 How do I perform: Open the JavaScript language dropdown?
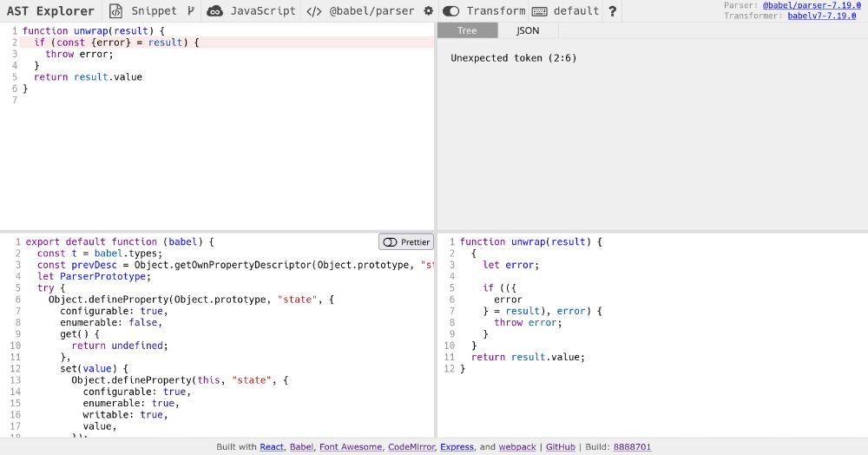pos(263,11)
